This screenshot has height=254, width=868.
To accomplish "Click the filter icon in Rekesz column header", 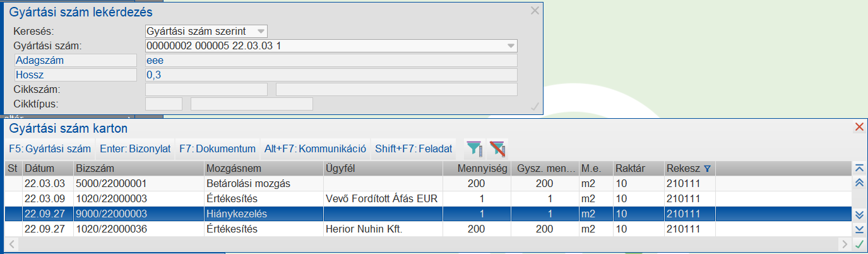I will (707, 169).
